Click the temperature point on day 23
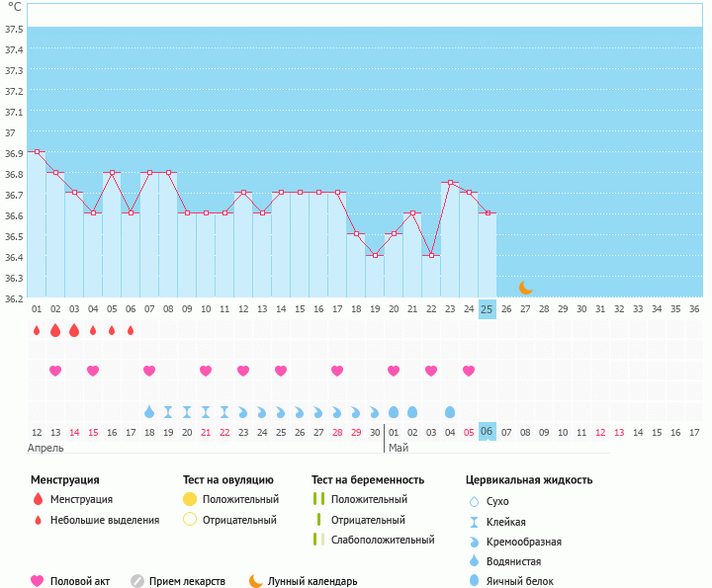 [450, 182]
